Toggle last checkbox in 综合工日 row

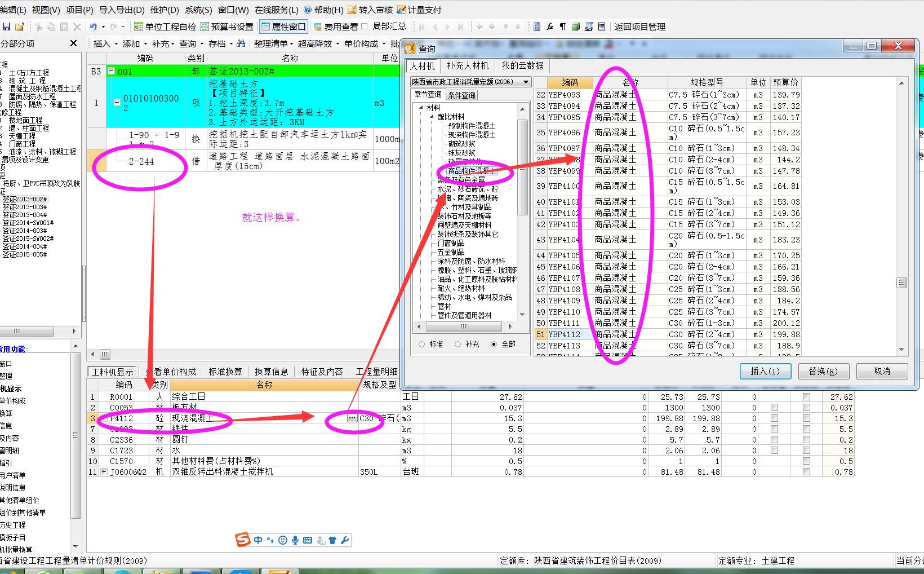pos(806,397)
